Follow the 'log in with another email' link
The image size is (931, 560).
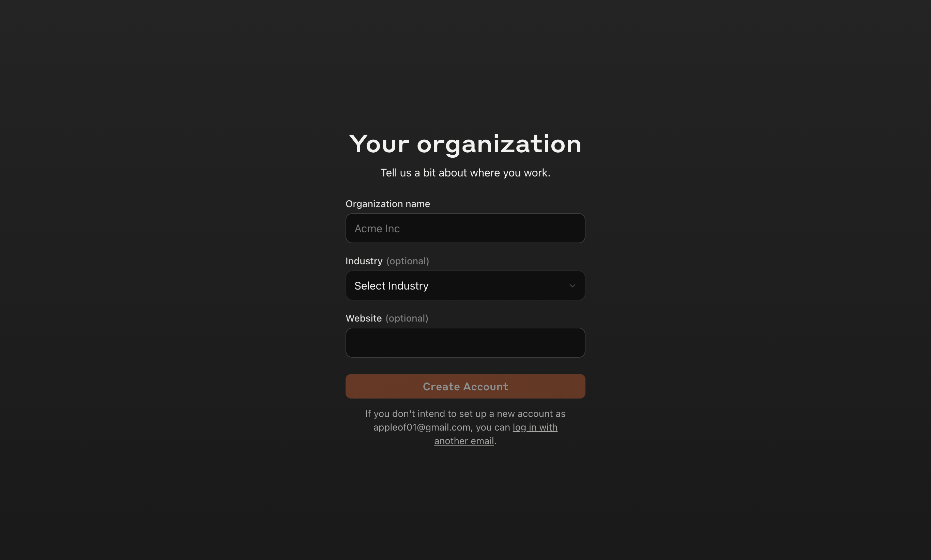click(535, 427)
